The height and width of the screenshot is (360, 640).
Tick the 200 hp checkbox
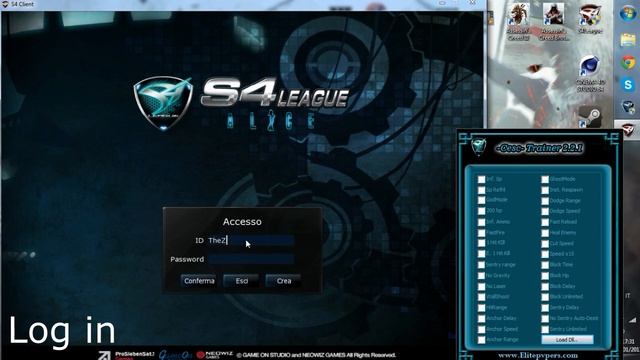(482, 211)
